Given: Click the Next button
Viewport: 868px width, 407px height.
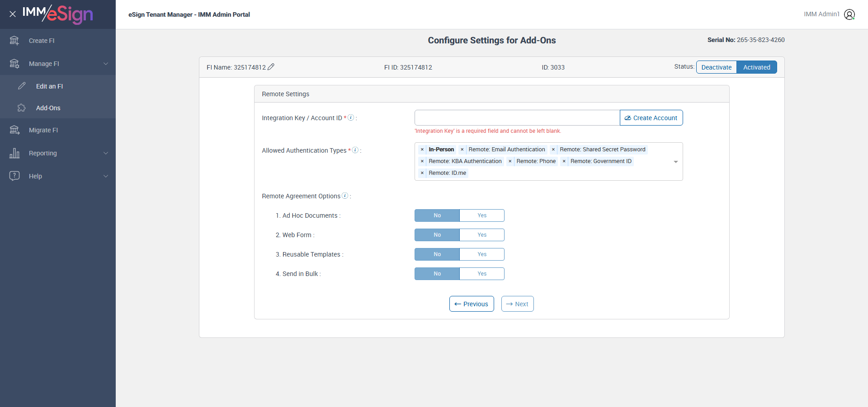Looking at the screenshot, I should point(517,304).
